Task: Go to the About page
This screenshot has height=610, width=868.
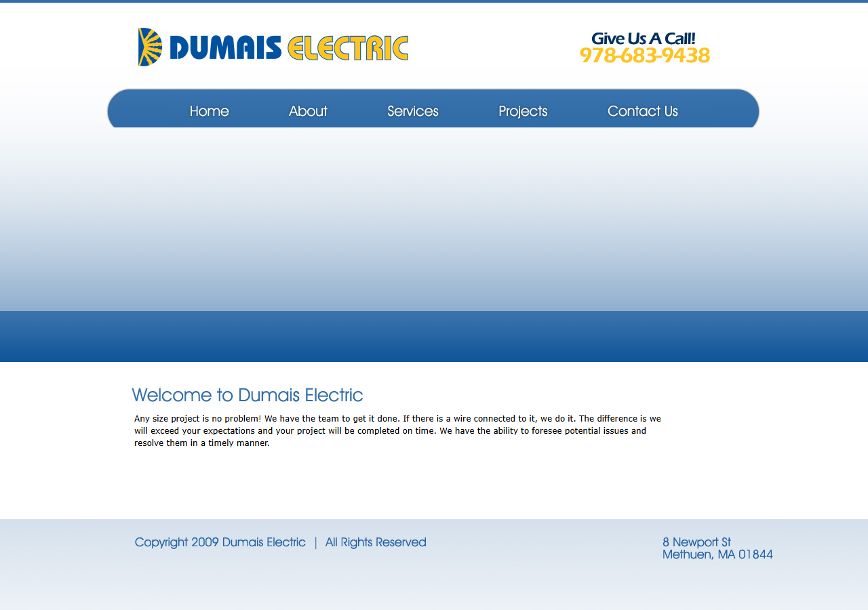Action: coord(309,111)
